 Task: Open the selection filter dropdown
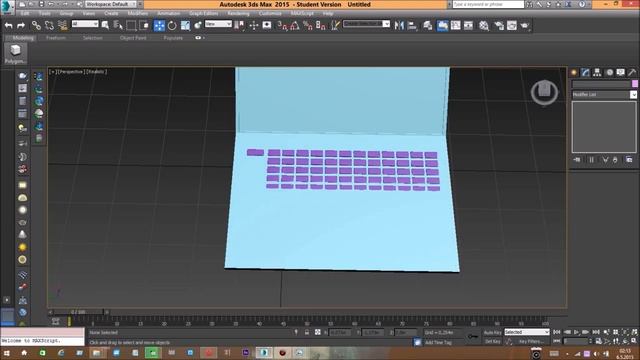(x=85, y=24)
